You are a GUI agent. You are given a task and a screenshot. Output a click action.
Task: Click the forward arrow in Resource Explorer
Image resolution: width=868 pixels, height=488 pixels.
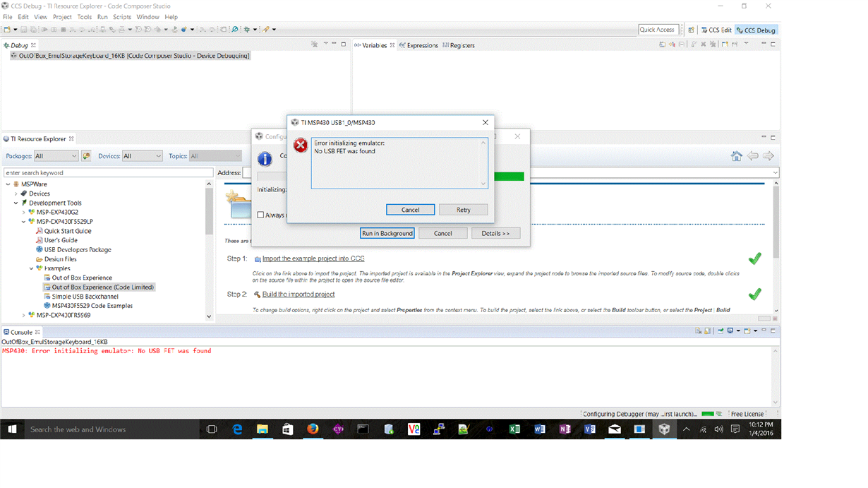(768, 156)
